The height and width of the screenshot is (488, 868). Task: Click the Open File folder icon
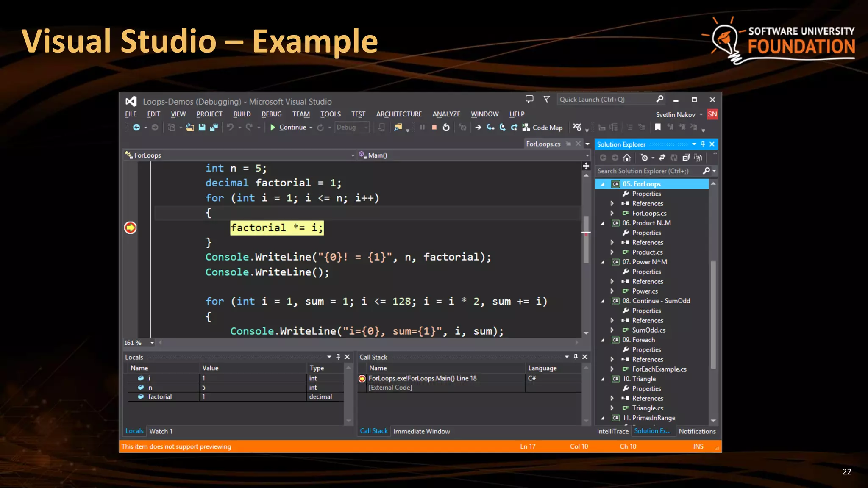pyautogui.click(x=190, y=128)
